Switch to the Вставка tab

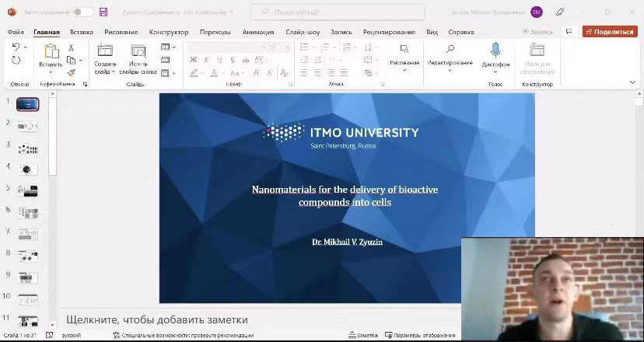pos(81,32)
